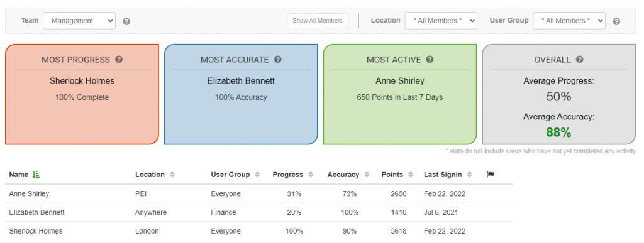This screenshot has width=644, height=243.
Task: Sort by the Progress column arrows
Action: [x=311, y=175]
